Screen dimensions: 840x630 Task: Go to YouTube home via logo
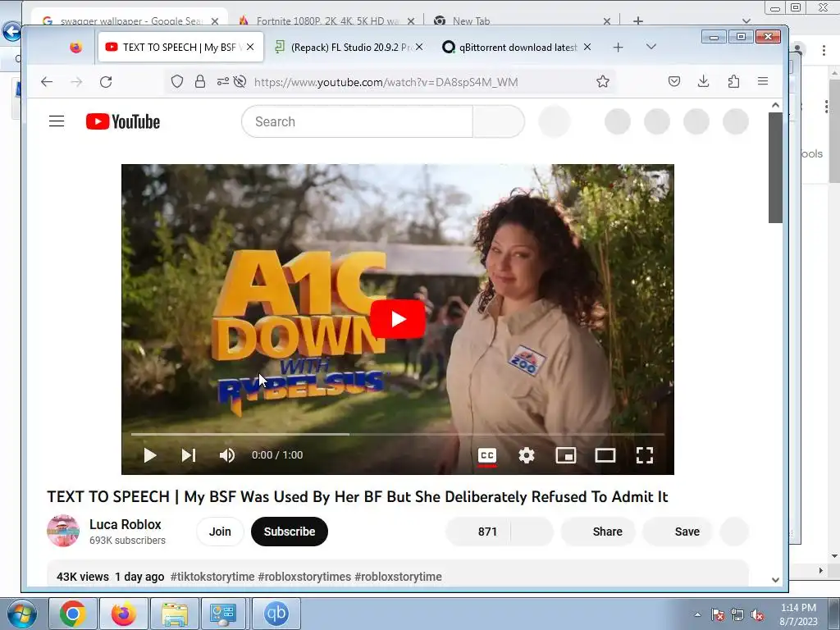[123, 121]
